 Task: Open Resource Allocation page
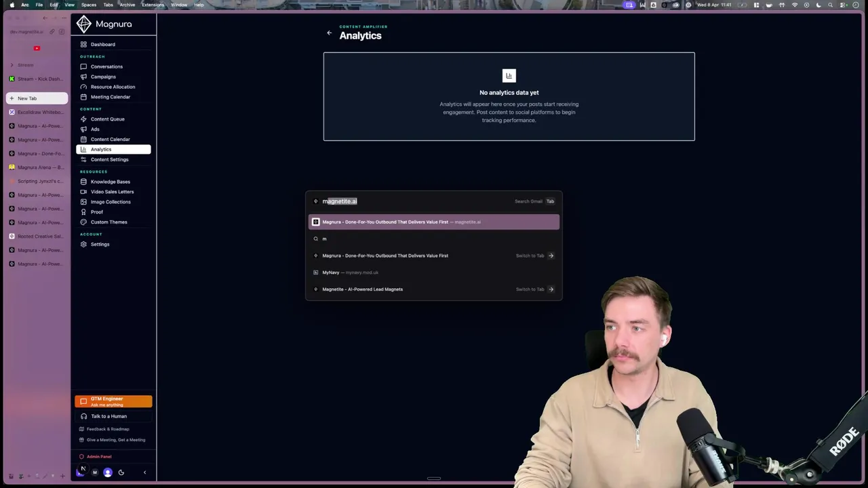pos(113,87)
